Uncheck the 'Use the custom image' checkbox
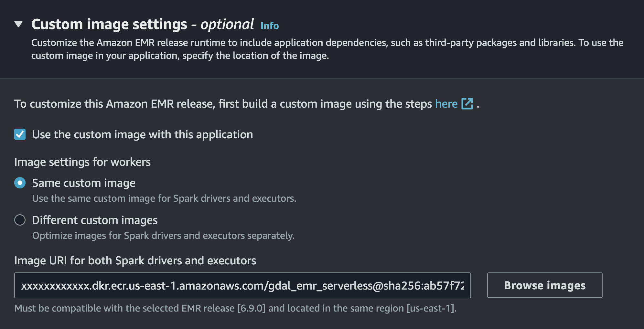 [x=20, y=134]
